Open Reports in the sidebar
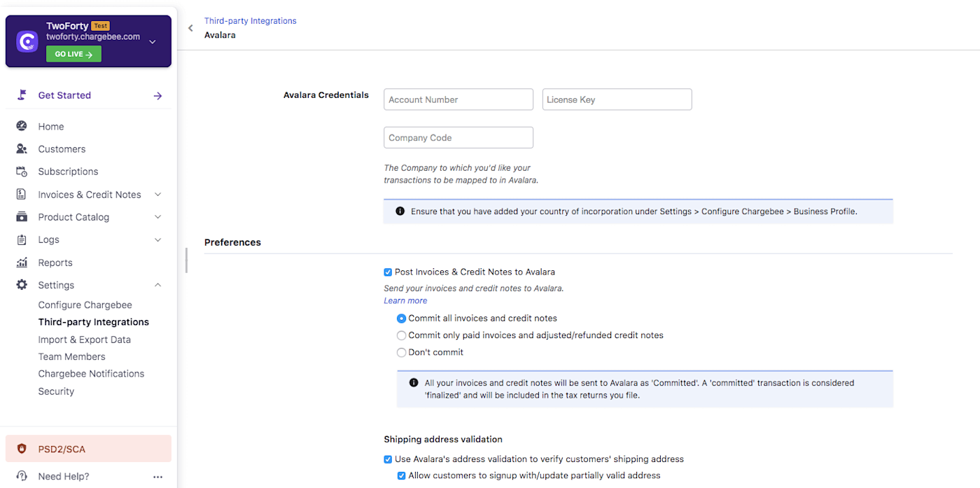Image resolution: width=980 pixels, height=488 pixels. (55, 263)
